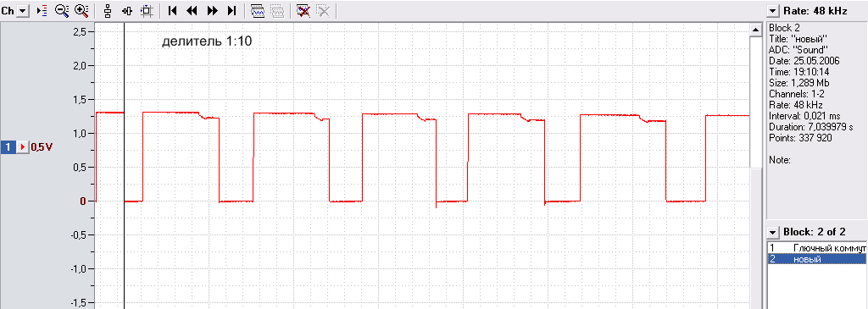Image resolution: width=868 pixels, height=309 pixels.
Task: Click the Size: 1,289 Mb info line
Action: click(x=798, y=83)
